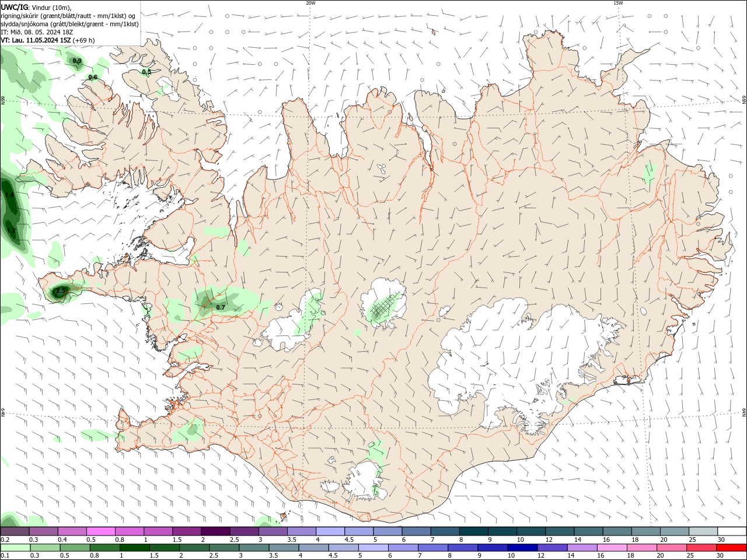Click the 1.2 value on the offshore rain band
The image size is (747, 560).
[11, 231]
